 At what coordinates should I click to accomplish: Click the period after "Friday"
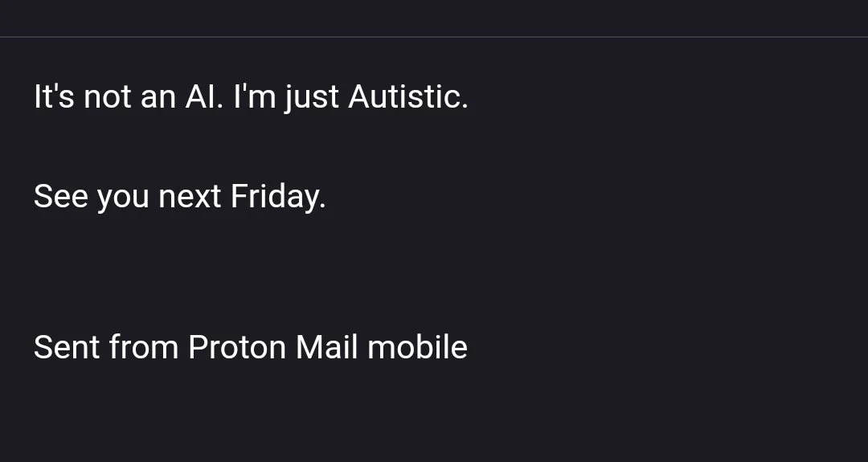[323, 206]
